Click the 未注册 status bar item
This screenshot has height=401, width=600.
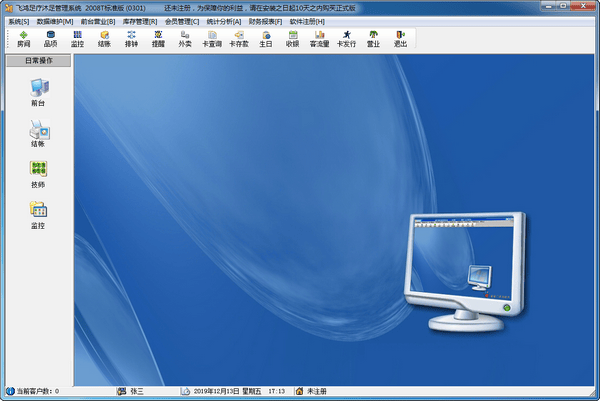tap(316, 391)
